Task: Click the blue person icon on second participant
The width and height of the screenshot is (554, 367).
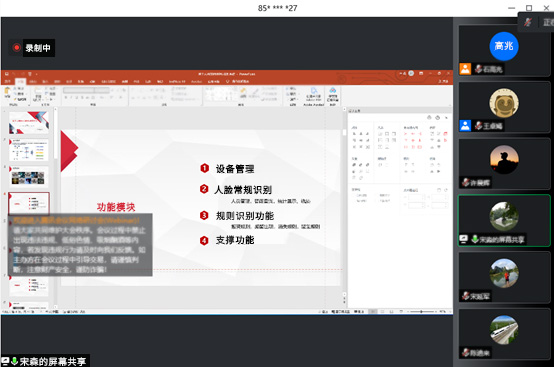Action: click(x=465, y=125)
